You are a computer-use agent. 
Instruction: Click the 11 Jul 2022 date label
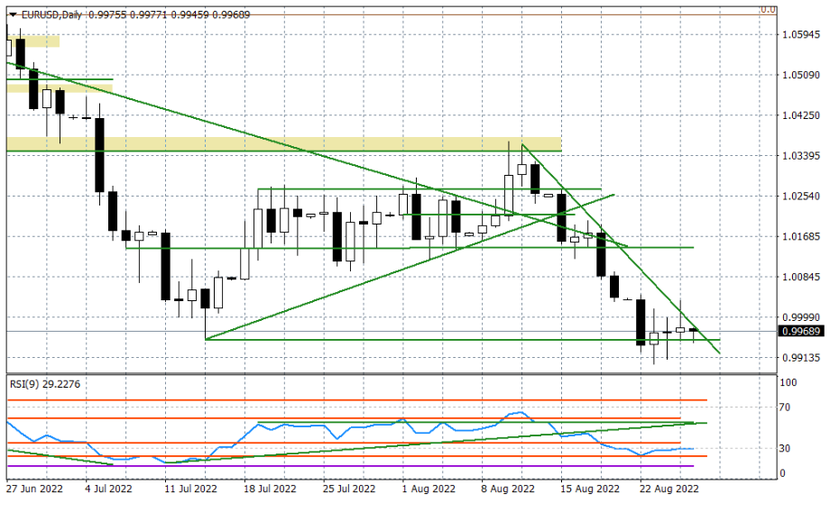191,489
